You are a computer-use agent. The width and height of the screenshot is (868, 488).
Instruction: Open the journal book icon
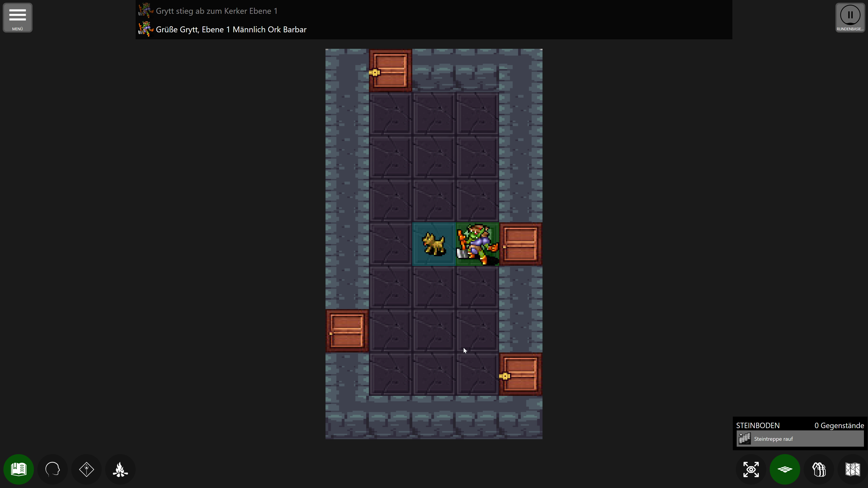pyautogui.click(x=19, y=469)
